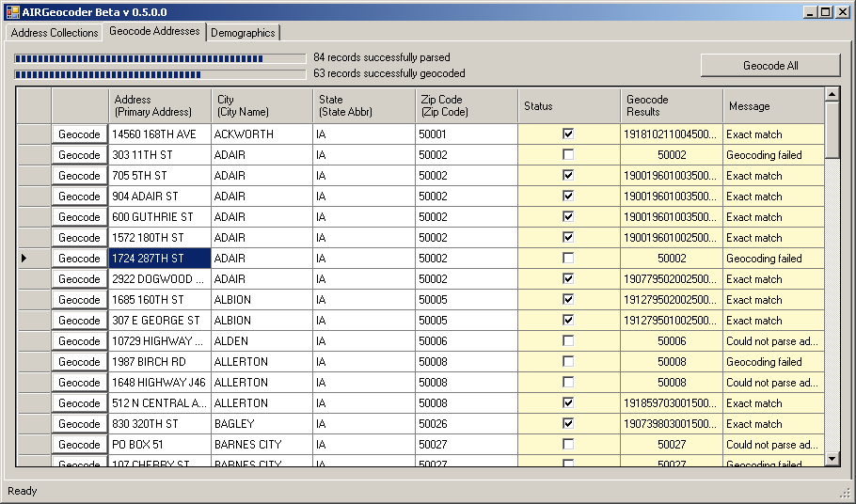The height and width of the screenshot is (504, 856).
Task: Select the Geocode Addresses tab
Action: 154,31
